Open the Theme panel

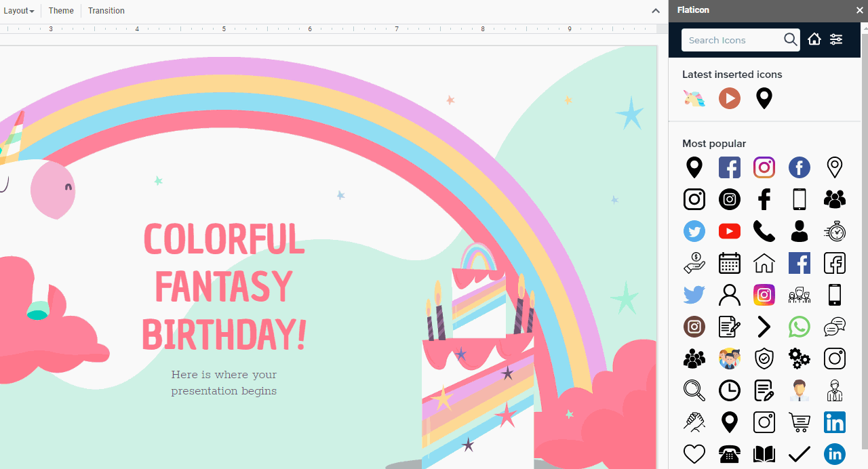[61, 11]
